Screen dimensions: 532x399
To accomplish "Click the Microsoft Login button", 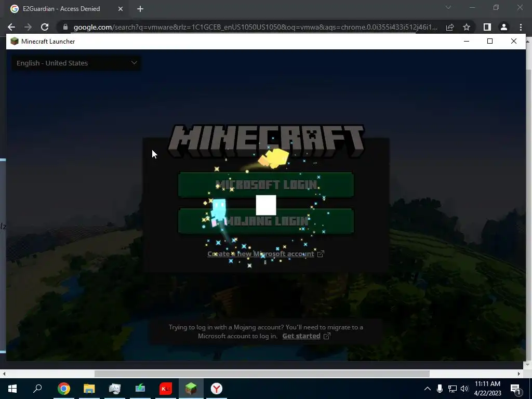I will (266, 184).
